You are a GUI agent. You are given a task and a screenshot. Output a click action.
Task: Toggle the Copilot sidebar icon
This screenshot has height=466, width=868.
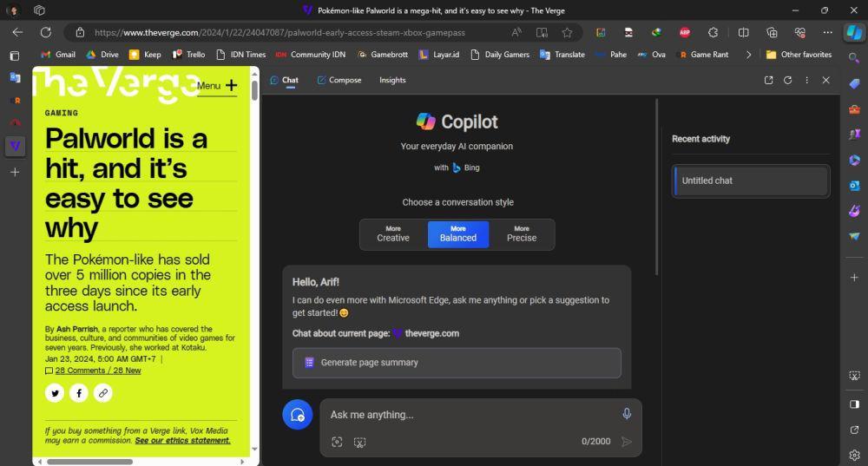854,33
